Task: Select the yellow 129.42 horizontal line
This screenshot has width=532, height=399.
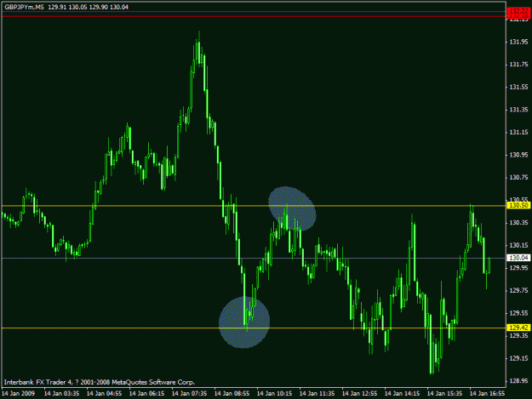Action: tap(254, 328)
